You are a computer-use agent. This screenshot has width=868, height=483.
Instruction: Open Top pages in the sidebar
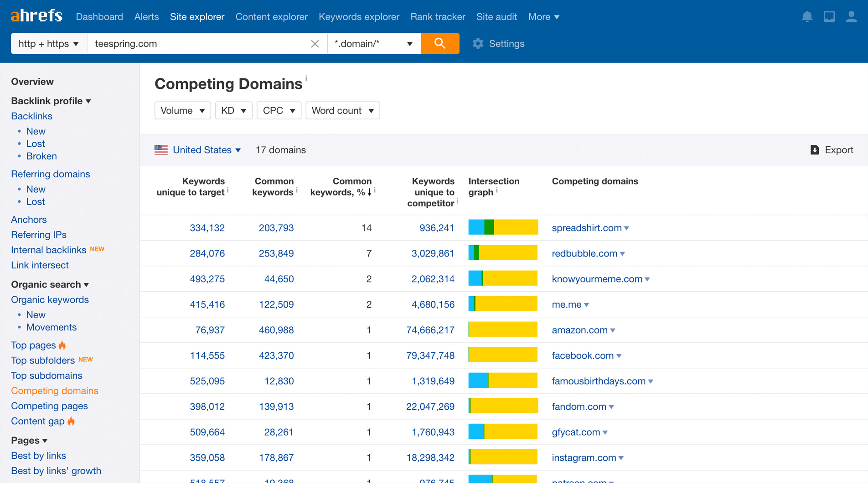coord(33,345)
